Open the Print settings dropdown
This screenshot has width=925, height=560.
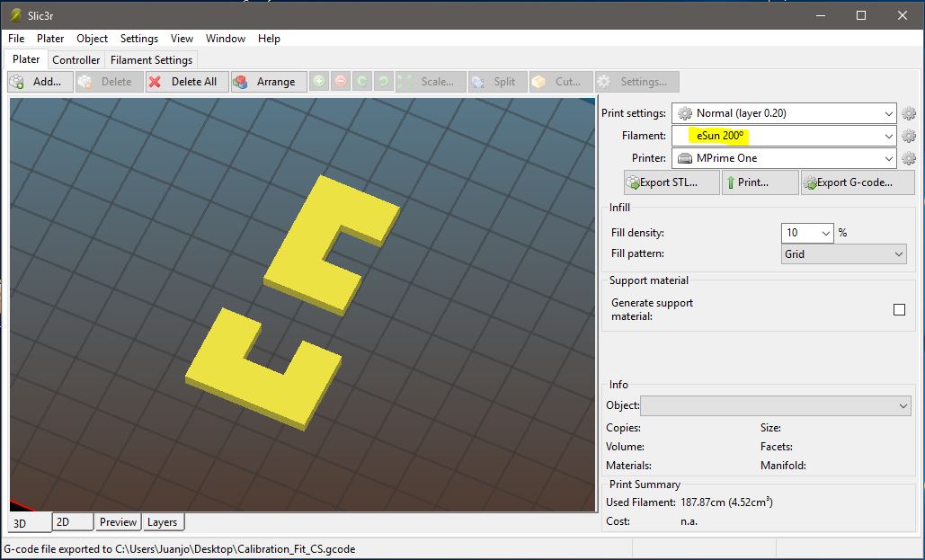tap(784, 113)
